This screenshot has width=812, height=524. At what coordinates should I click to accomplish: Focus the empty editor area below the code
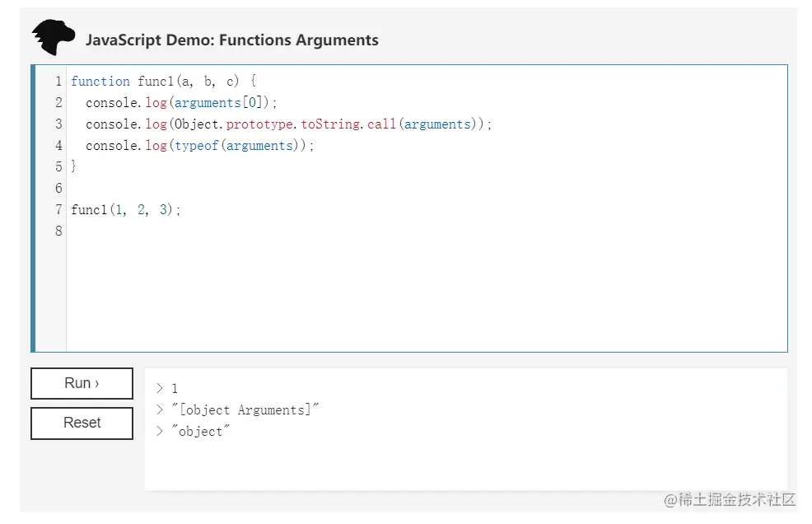[x=427, y=296]
